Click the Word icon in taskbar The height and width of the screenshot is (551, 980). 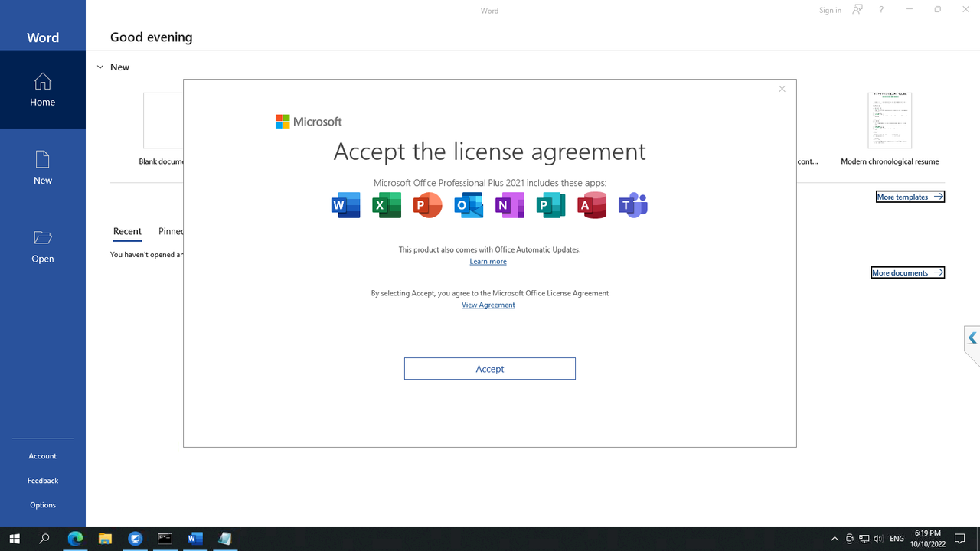pos(195,539)
